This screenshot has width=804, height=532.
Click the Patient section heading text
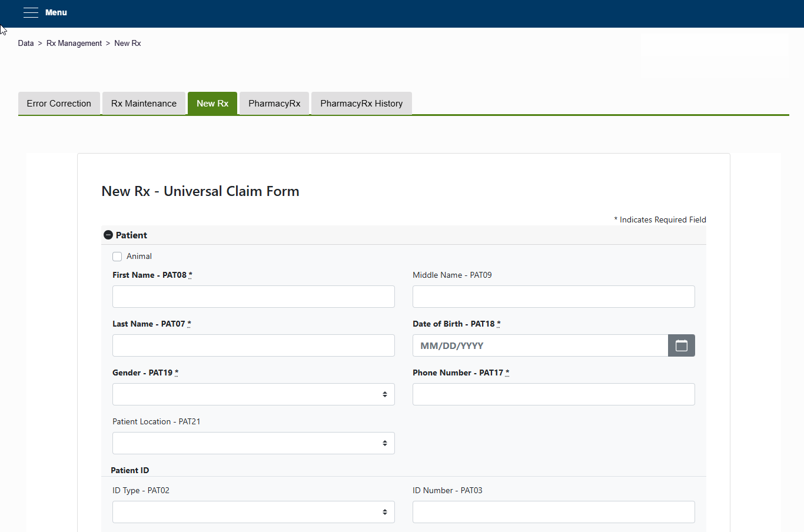click(x=131, y=235)
